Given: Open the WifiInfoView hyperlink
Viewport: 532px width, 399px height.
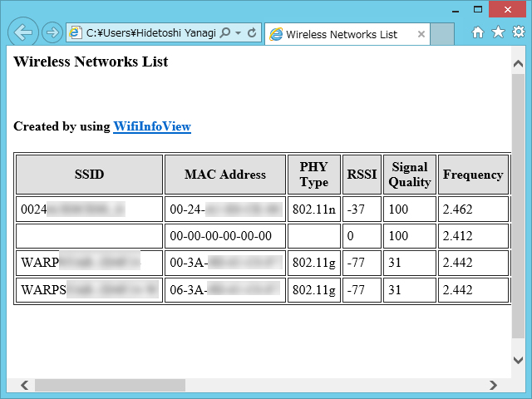Looking at the screenshot, I should point(152,126).
